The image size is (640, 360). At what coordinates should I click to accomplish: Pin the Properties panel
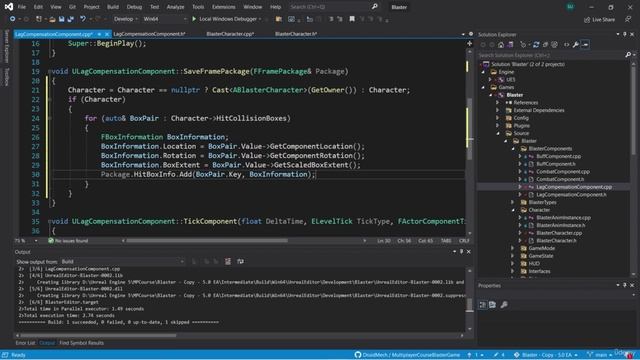(x=625, y=285)
